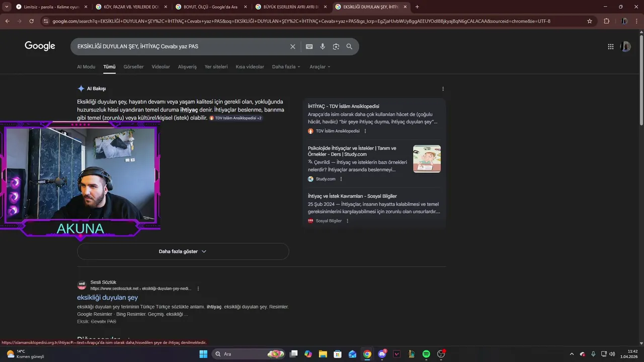Start voice search with the microphone icon
644x362 pixels.
point(323,46)
